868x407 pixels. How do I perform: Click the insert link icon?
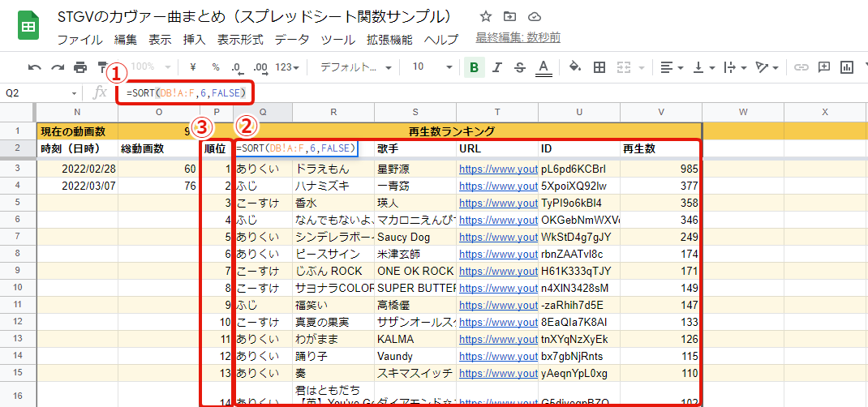coord(801,67)
